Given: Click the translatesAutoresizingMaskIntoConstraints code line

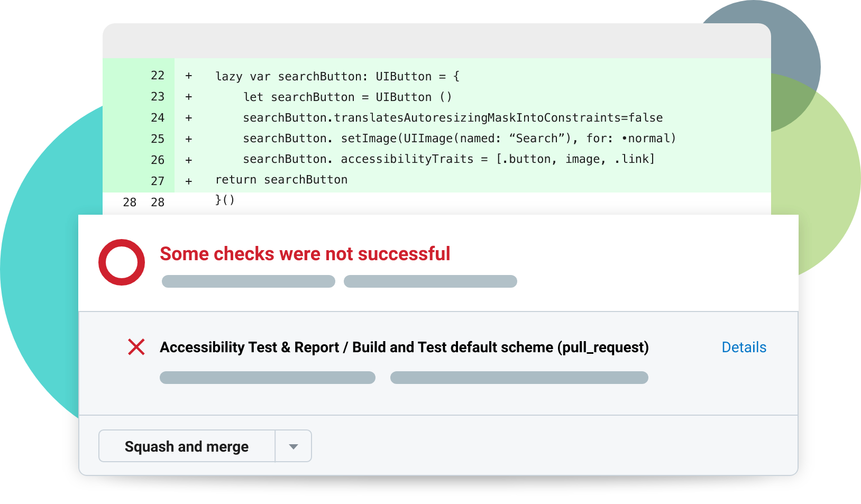Looking at the screenshot, I should point(453,118).
